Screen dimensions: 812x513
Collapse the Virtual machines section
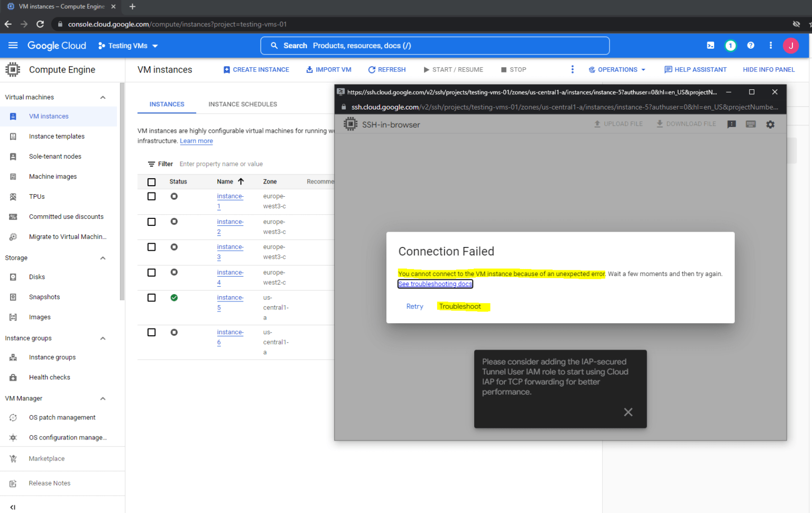103,97
